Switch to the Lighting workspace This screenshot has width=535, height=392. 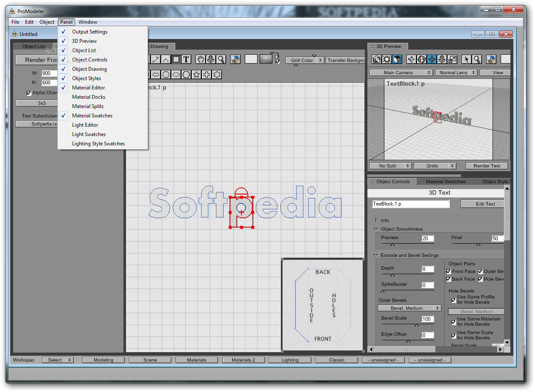tap(290, 360)
